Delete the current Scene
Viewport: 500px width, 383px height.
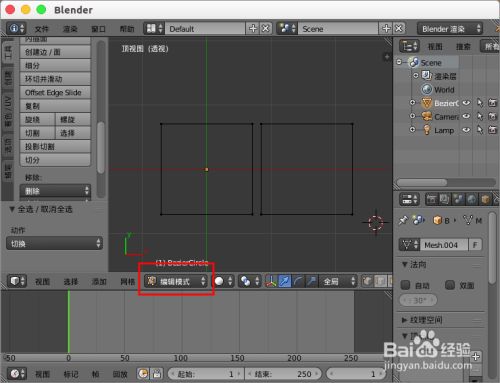click(x=399, y=28)
